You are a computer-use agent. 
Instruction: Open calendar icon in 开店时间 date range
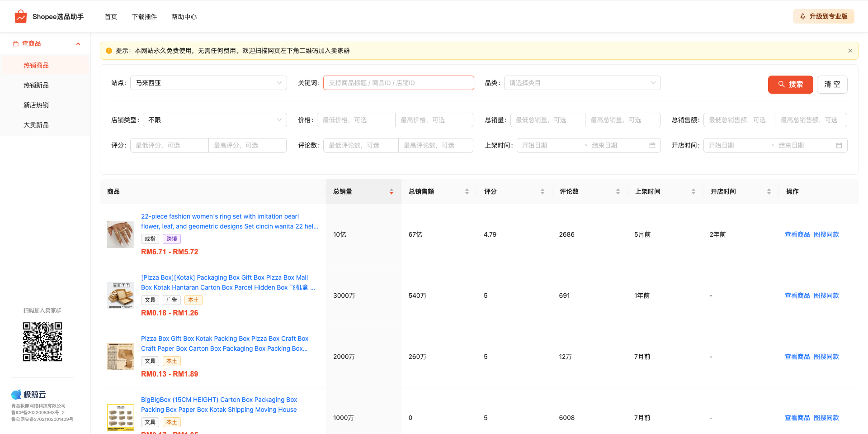(839, 145)
